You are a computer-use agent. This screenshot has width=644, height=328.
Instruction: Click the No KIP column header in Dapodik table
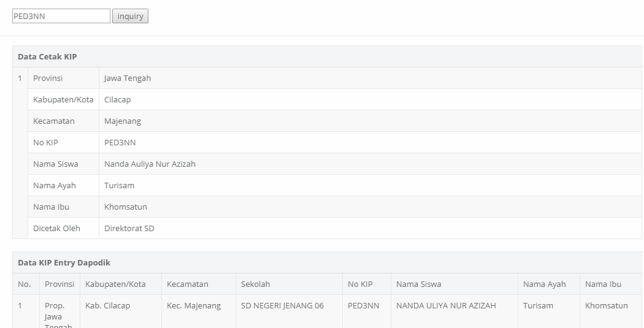360,284
